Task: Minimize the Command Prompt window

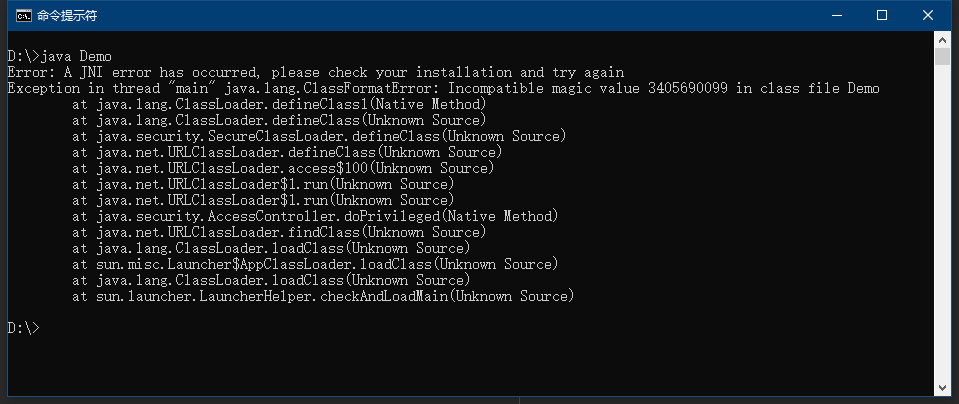Action: click(x=835, y=16)
